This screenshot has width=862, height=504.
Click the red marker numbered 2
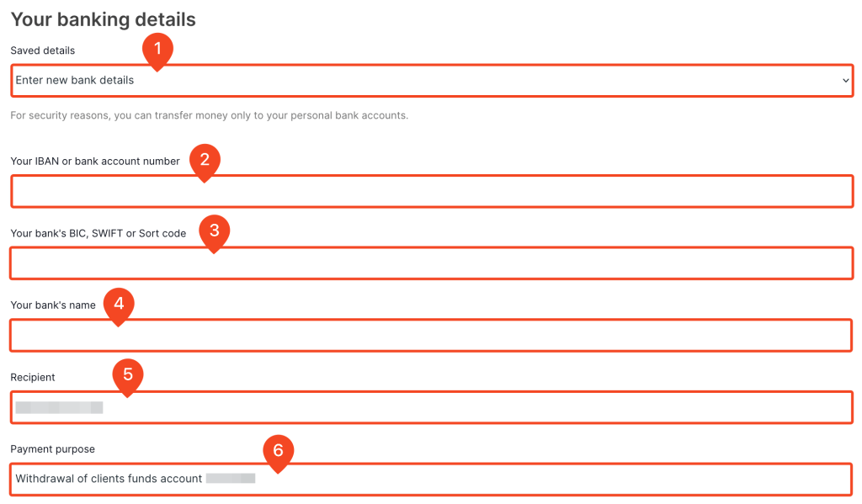[205, 159]
